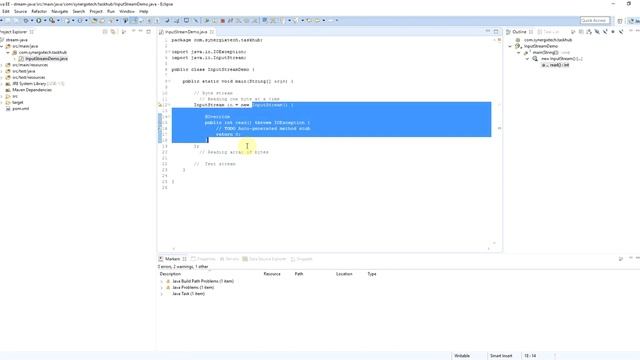640x360 pixels.
Task: Expand the src/main/resources folder
Action: (2, 65)
